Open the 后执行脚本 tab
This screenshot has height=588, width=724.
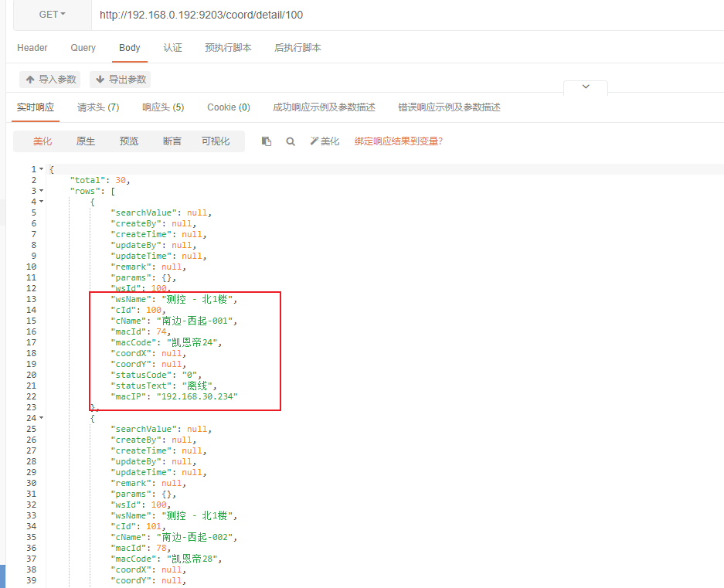click(x=297, y=48)
